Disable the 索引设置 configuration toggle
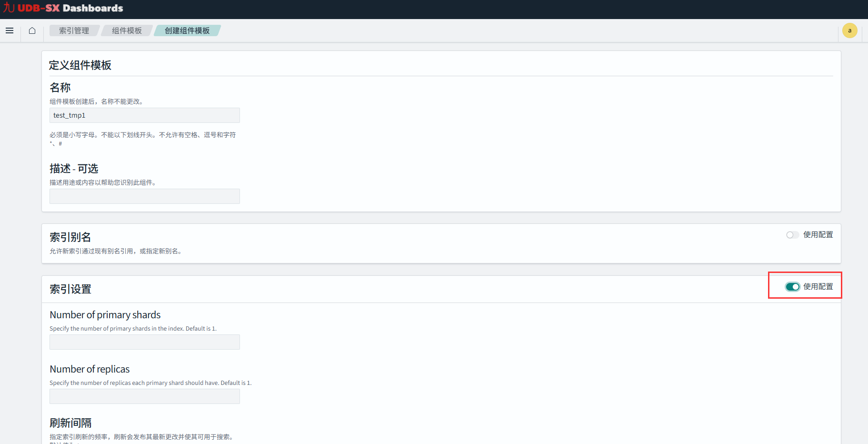Screen dimensions: 868x444 792,287
